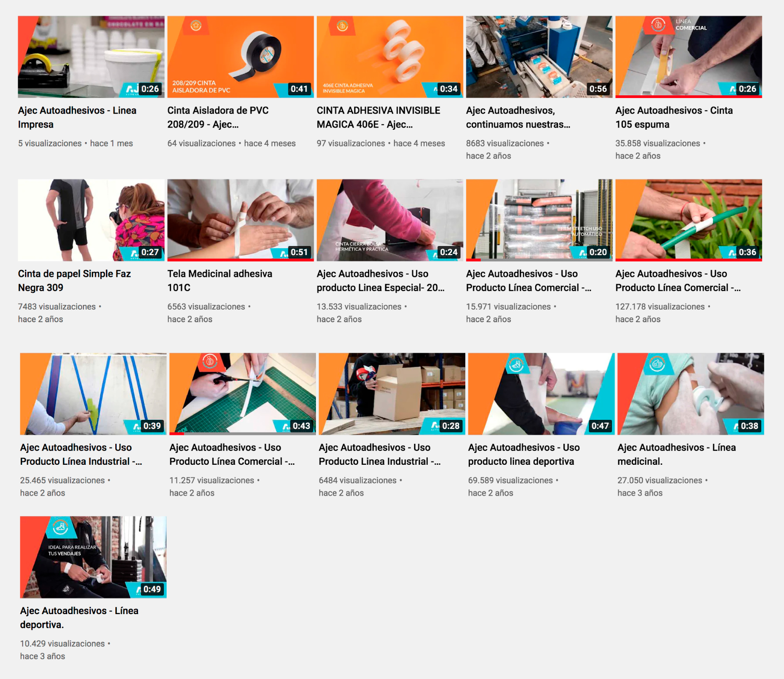Open the 0:39 blue tape wall thumbnail
The height and width of the screenshot is (679, 784).
[x=93, y=394]
